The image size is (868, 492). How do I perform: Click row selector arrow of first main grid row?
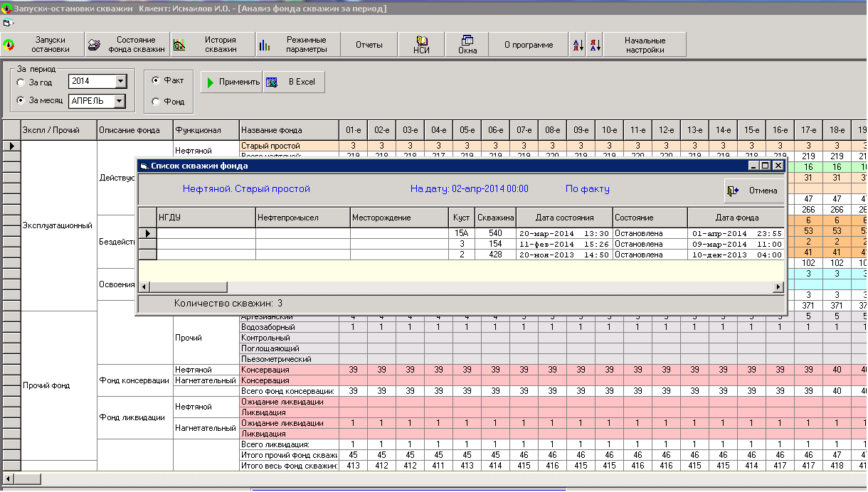click(11, 146)
